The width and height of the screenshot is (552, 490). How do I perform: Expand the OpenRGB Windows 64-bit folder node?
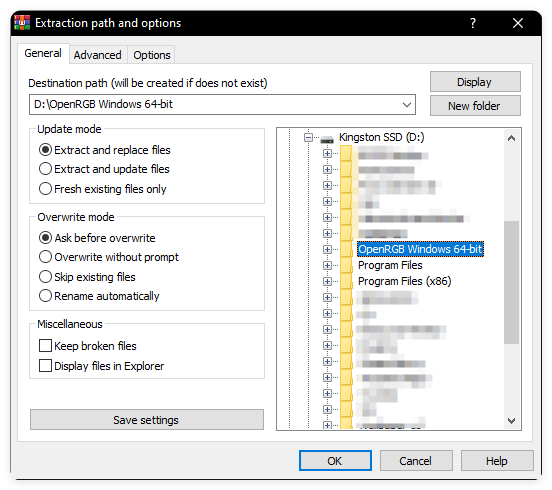coord(327,250)
